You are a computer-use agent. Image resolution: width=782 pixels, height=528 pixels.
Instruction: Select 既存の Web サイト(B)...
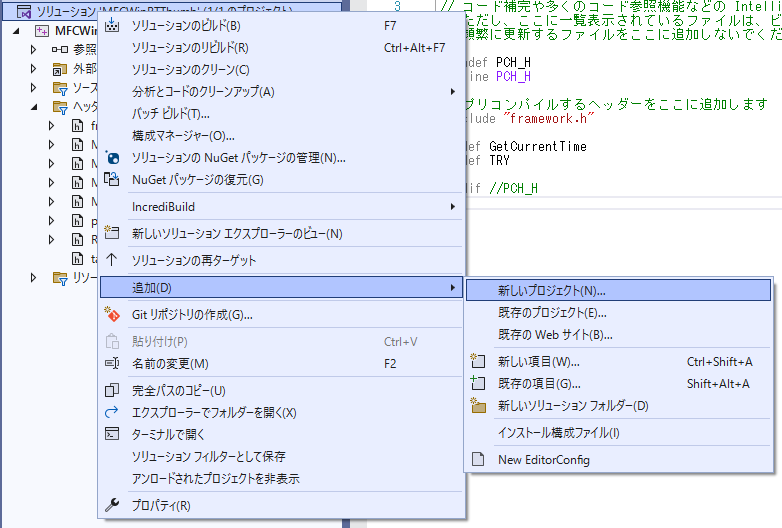(x=618, y=335)
